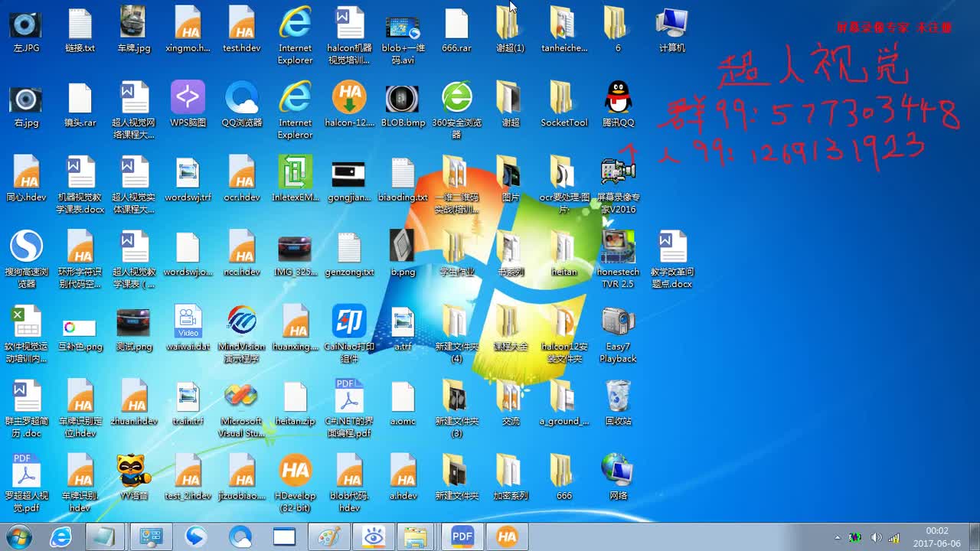This screenshot has width=980, height=551.
Task: Open the File Explorer taskbar button
Action: [x=416, y=537]
